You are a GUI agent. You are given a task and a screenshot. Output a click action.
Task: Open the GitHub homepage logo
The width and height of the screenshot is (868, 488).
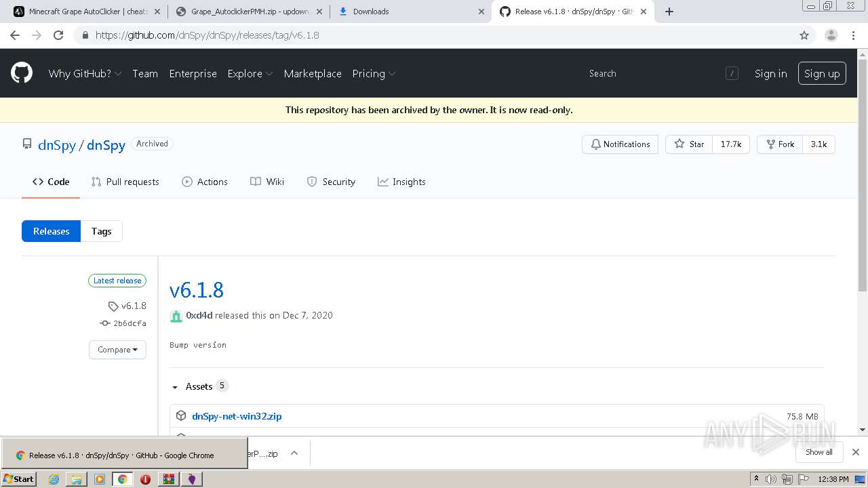click(x=22, y=73)
